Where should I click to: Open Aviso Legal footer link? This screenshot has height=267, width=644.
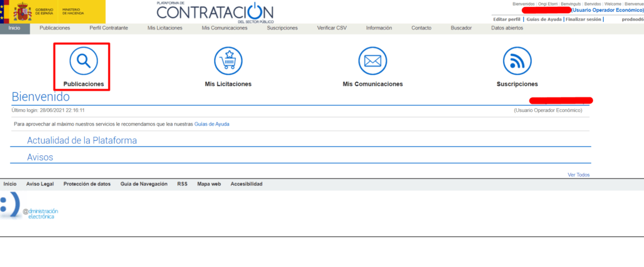tap(40, 184)
